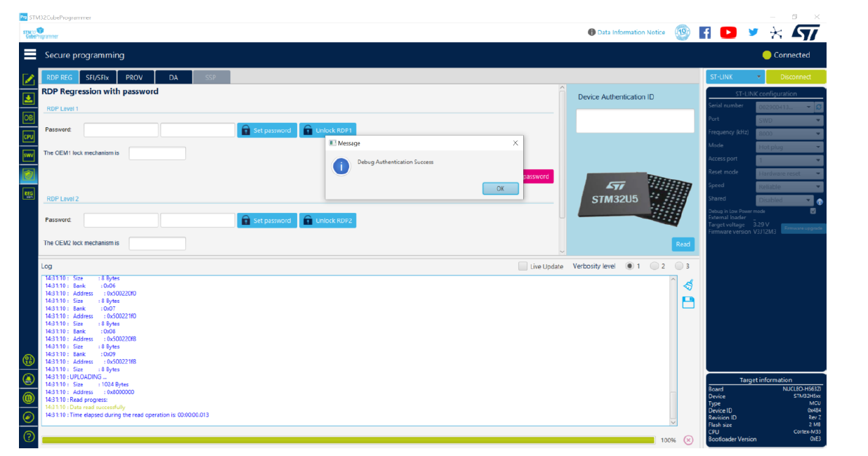Click the Unlock RDP2 button
Viewport: 868px width, 456px height.
click(x=329, y=221)
